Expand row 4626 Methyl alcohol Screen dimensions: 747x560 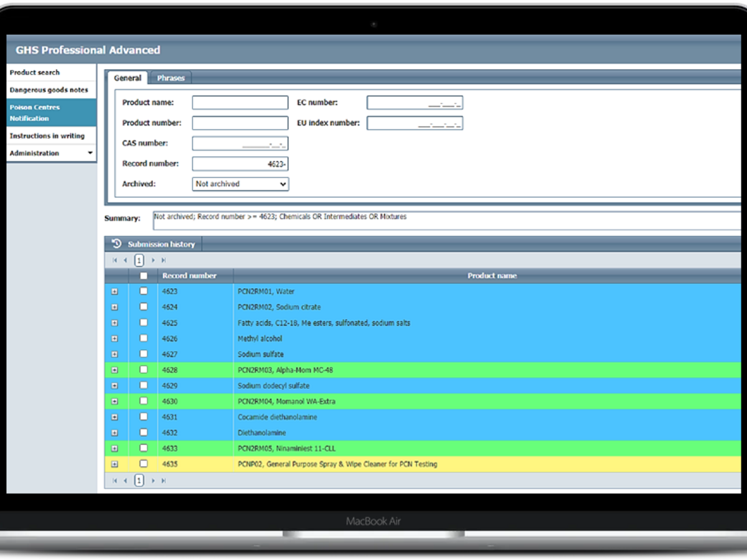tap(115, 338)
